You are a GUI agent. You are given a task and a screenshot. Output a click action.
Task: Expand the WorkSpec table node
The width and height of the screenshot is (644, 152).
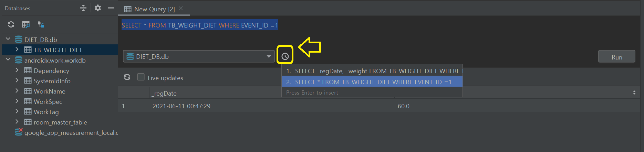coord(17,101)
